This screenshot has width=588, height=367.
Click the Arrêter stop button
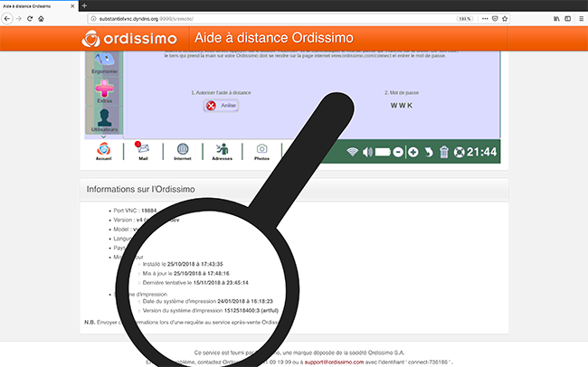click(221, 106)
